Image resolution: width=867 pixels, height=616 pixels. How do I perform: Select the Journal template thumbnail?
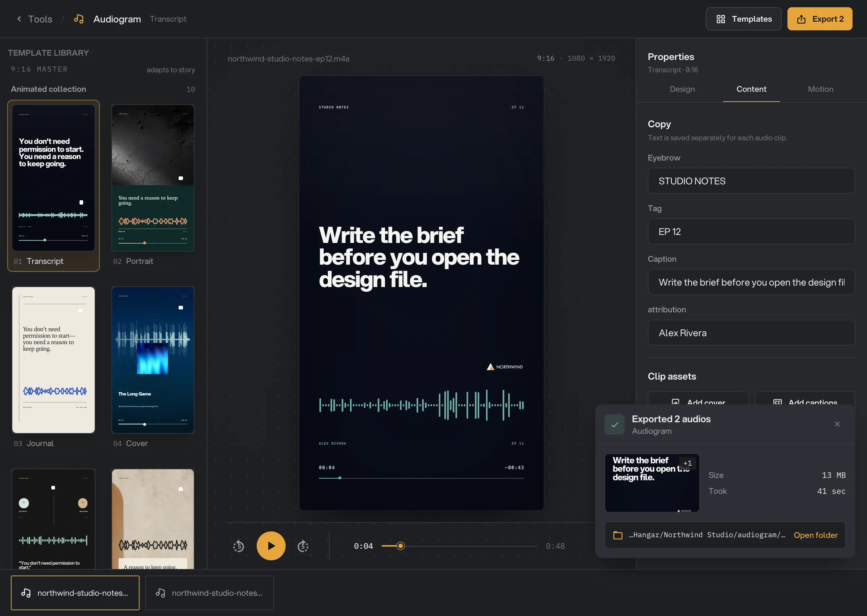point(54,360)
